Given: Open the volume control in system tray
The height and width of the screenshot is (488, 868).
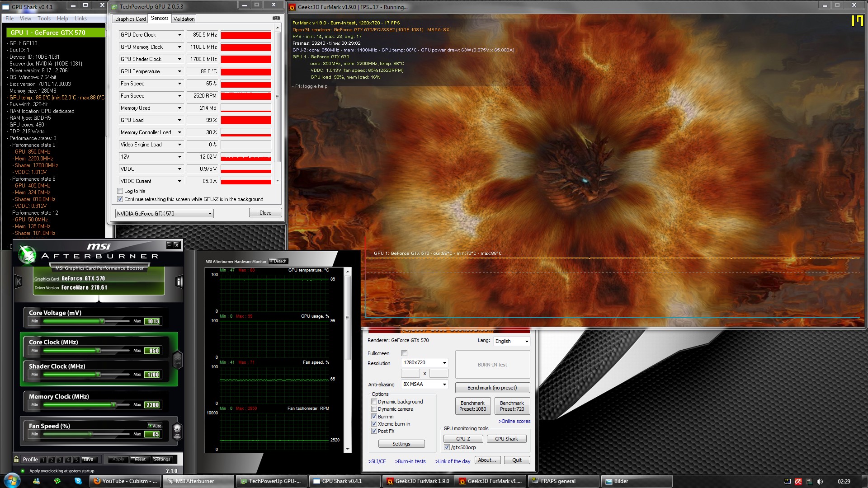Looking at the screenshot, I should pos(820,482).
